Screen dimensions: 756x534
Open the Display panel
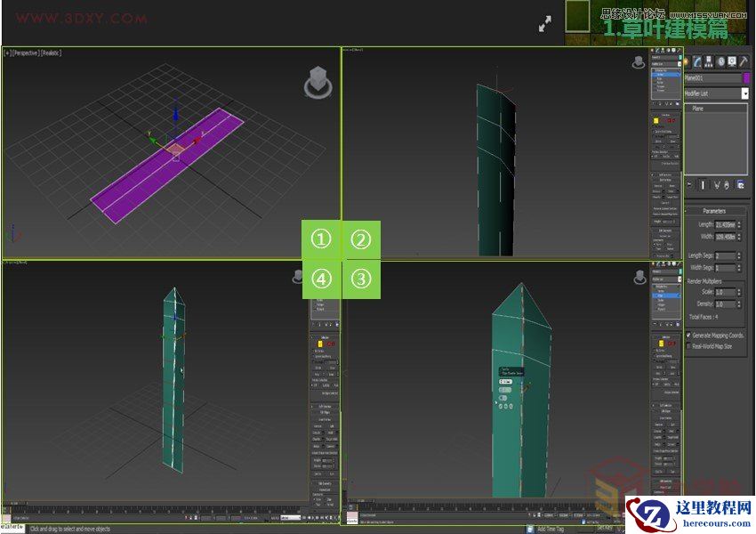(732, 60)
